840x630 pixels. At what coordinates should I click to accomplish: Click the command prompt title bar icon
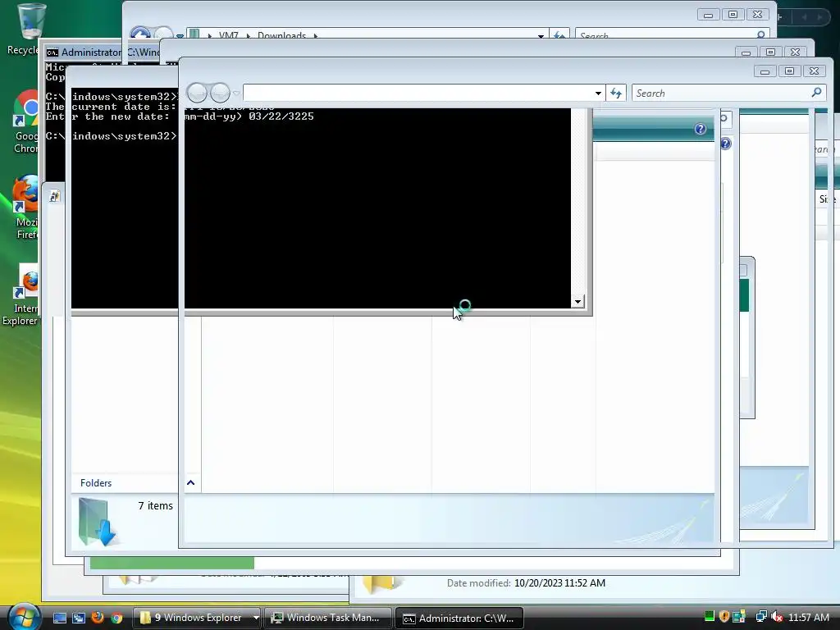(x=52, y=52)
